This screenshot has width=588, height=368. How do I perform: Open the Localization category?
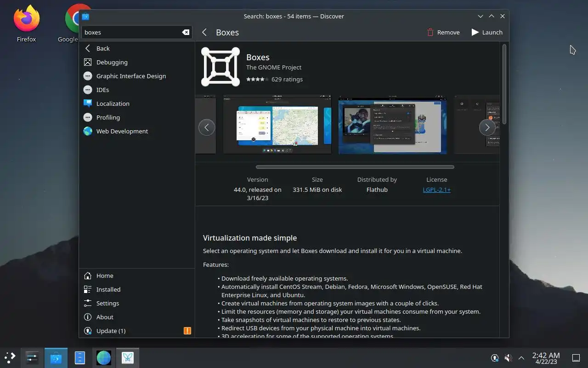137,103
